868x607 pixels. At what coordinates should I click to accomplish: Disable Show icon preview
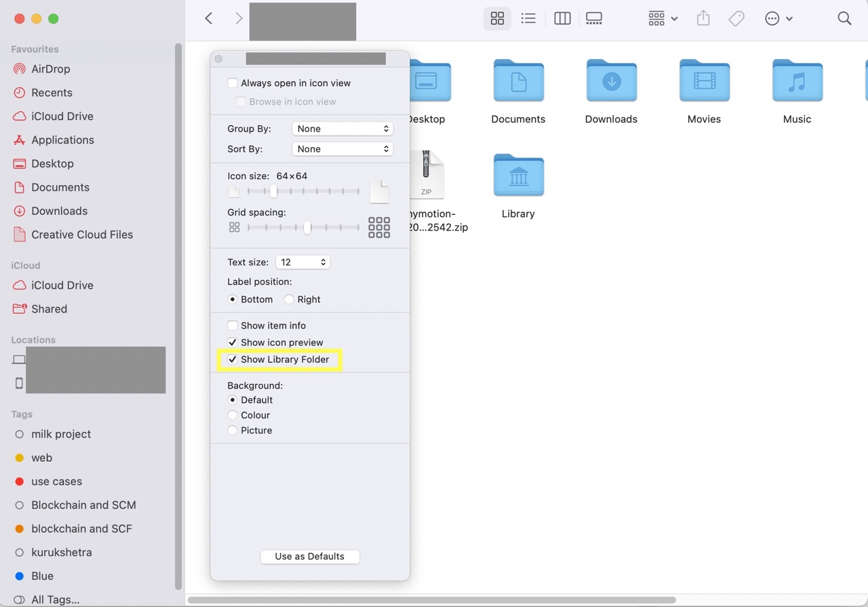click(233, 342)
